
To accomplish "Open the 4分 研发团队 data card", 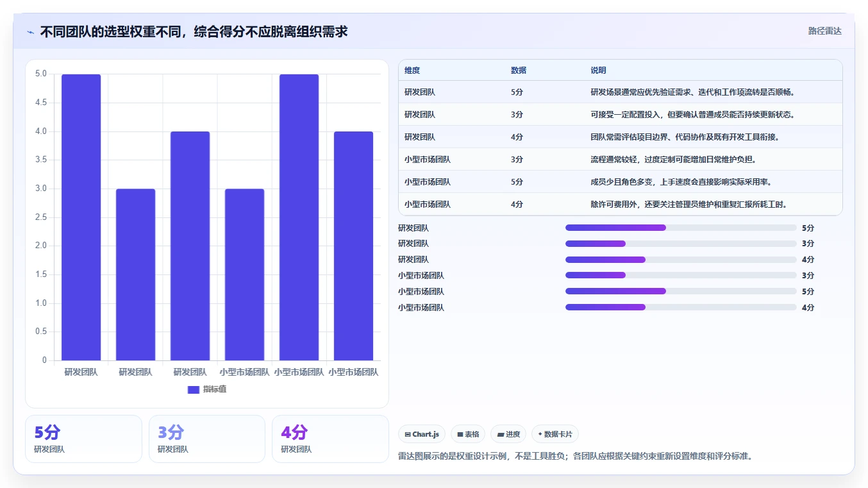I will (330, 439).
